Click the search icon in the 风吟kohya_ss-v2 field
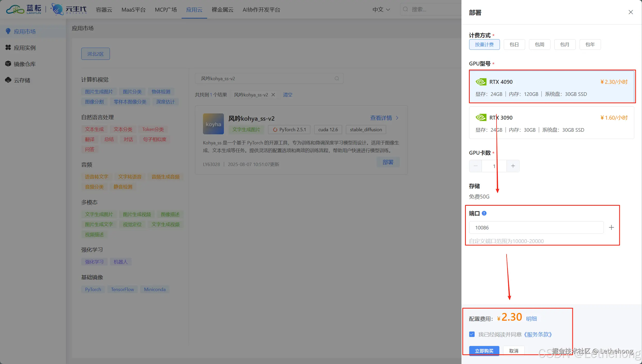The image size is (642, 364). [337, 78]
